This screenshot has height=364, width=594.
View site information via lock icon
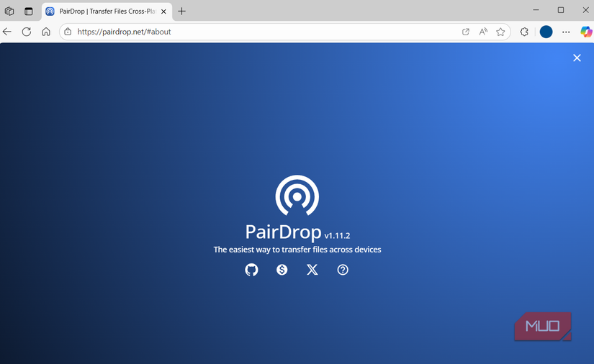pos(68,32)
